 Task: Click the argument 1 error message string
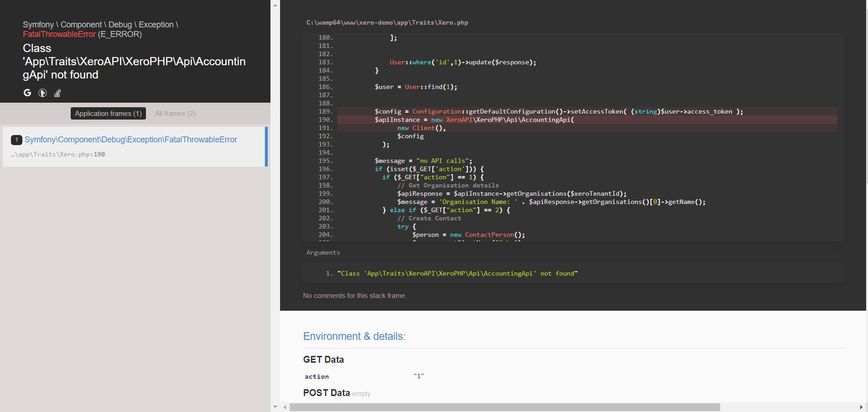pyautogui.click(x=457, y=273)
